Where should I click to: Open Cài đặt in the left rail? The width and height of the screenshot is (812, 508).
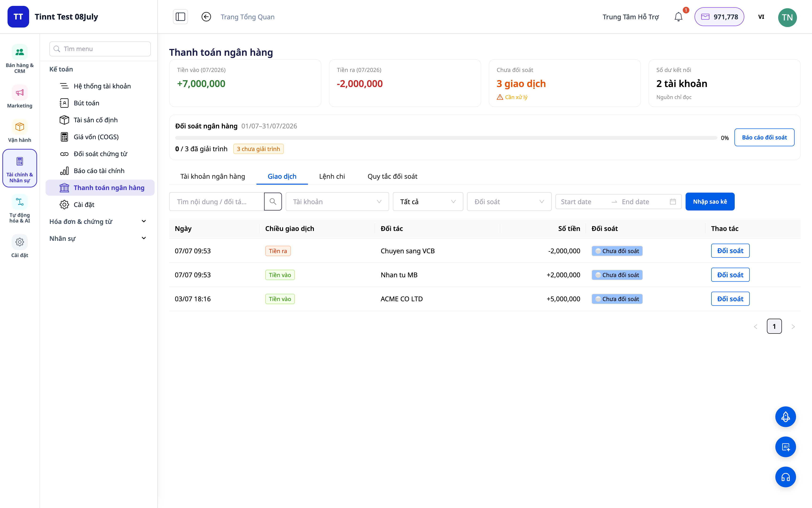20,246
